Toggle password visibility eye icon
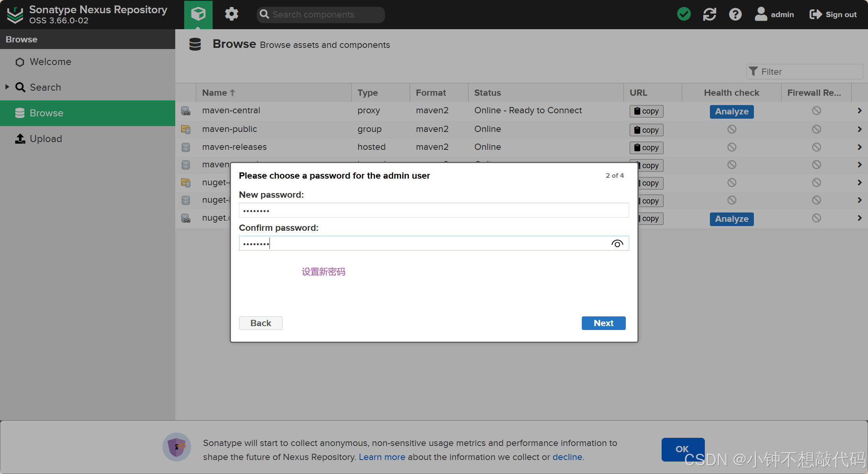868x474 pixels. point(617,244)
